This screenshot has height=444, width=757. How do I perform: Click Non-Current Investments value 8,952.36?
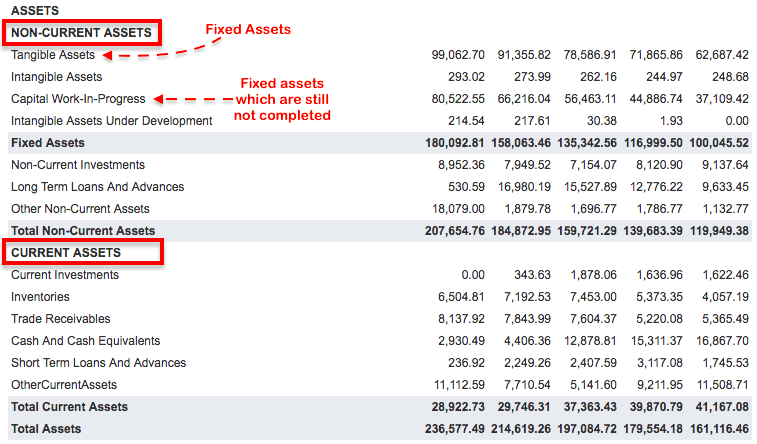pos(461,165)
